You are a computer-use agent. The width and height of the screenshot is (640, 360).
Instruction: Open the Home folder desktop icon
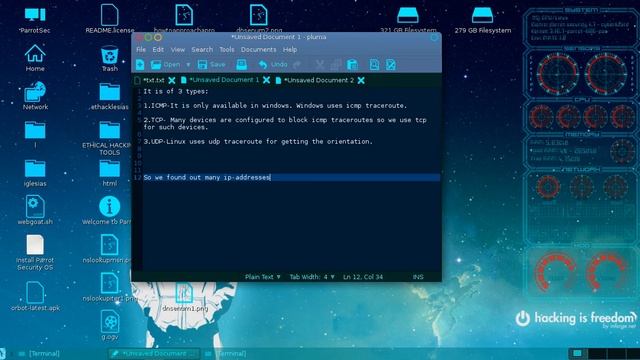(35, 58)
